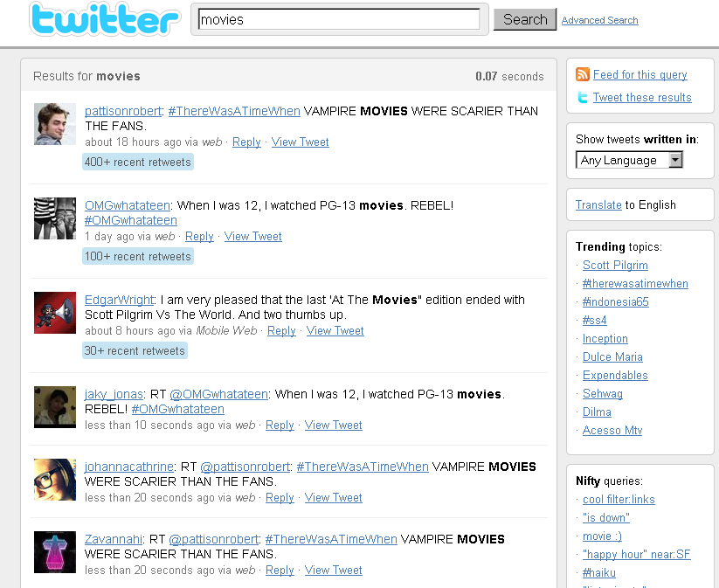719x588 pixels.
Task: Click johannacathrine's avatar with glasses
Action: pos(55,480)
